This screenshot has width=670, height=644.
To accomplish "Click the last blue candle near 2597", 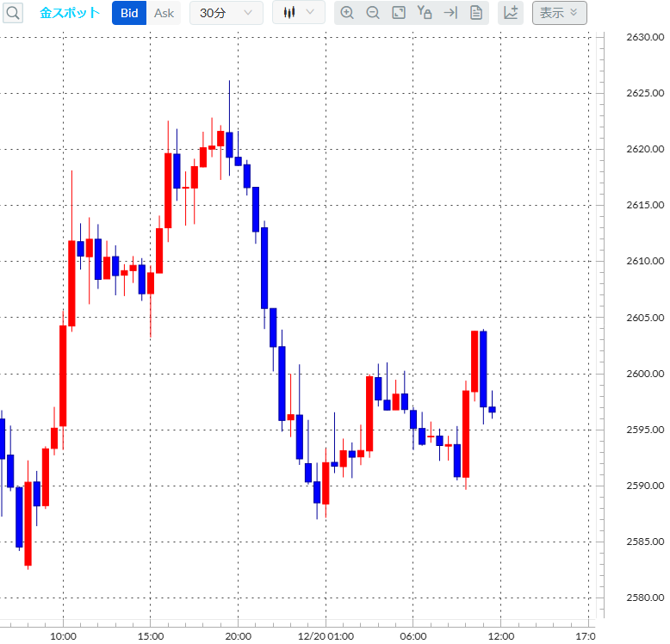I will [x=493, y=409].
